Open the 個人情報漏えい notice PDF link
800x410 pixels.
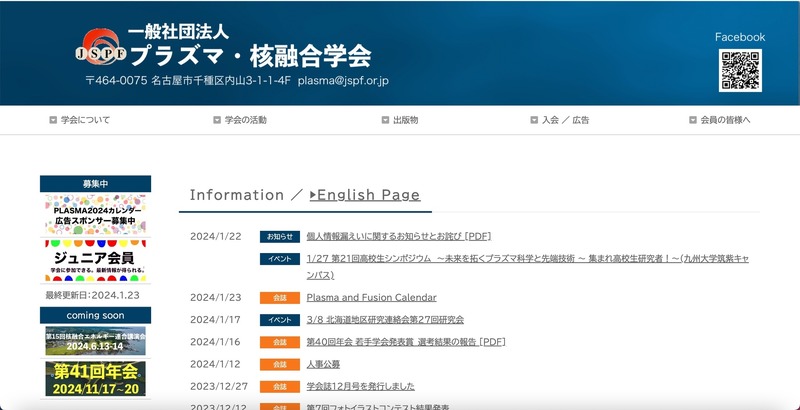click(x=398, y=237)
